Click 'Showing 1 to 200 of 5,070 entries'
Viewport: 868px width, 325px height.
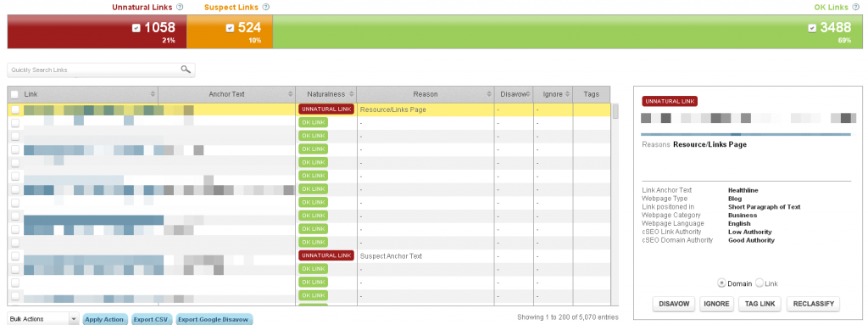click(x=568, y=317)
